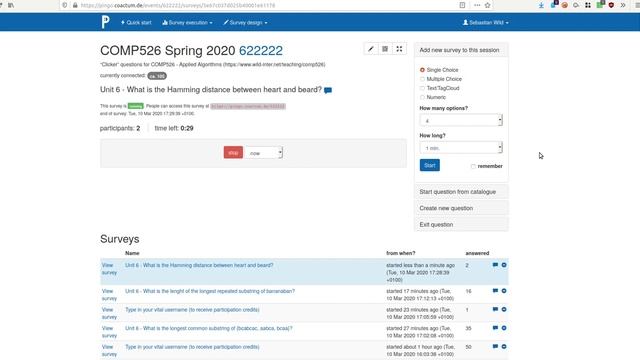Click the round blue icon in the Hamming distance row
The width and height of the screenshot is (640, 360).
click(504, 265)
